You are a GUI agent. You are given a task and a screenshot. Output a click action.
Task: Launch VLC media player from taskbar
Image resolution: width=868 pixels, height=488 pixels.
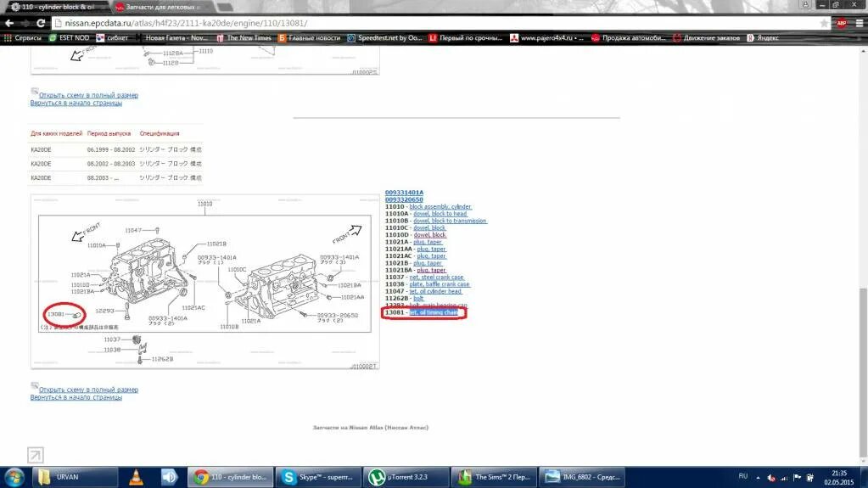pyautogui.click(x=136, y=477)
